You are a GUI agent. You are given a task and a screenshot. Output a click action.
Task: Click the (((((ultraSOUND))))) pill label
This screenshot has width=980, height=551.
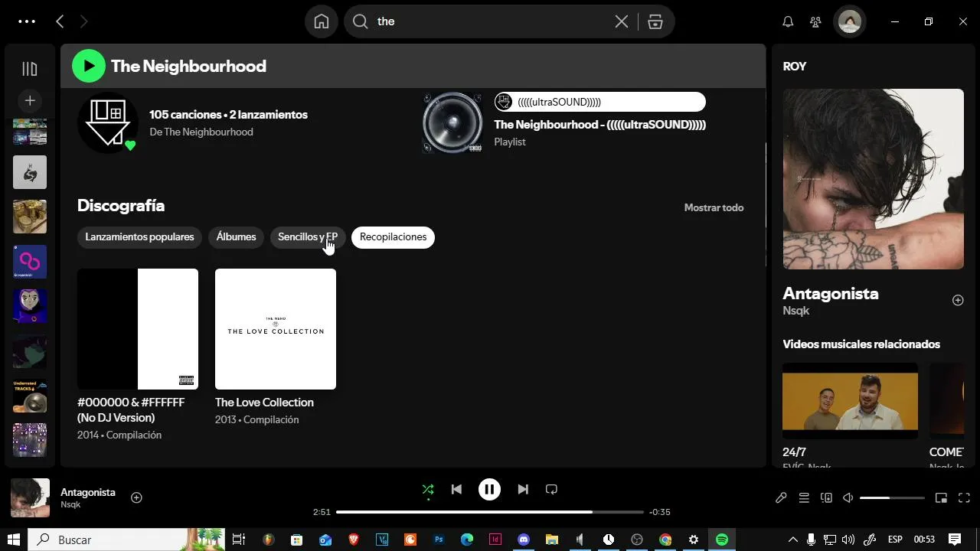tap(599, 102)
